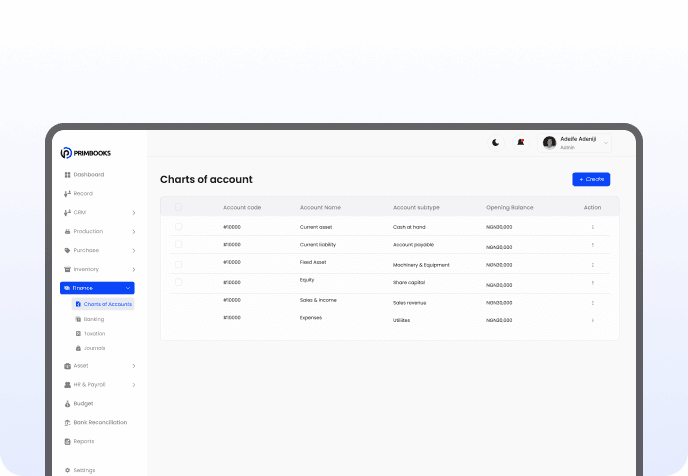The image size is (688, 476).
Task: Click the Purchase tag icon
Action: click(x=67, y=250)
